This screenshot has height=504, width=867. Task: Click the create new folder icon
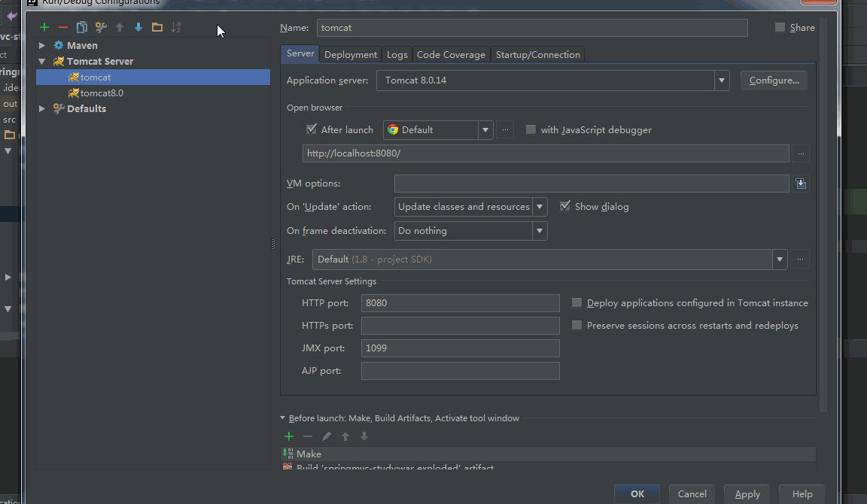tap(157, 28)
